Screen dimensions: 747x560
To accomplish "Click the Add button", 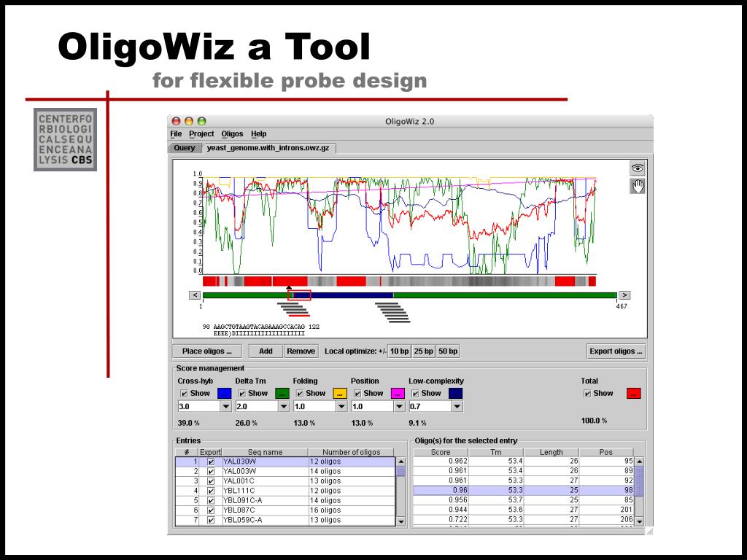I will [x=266, y=351].
